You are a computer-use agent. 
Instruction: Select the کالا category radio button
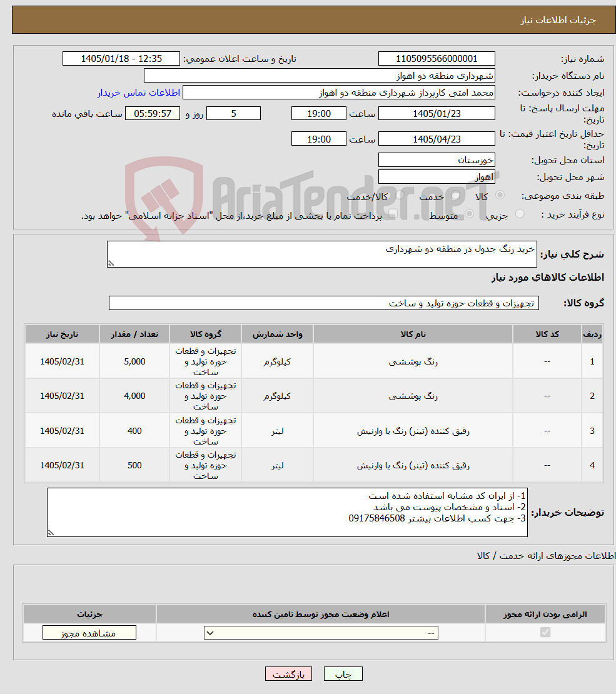click(x=500, y=195)
